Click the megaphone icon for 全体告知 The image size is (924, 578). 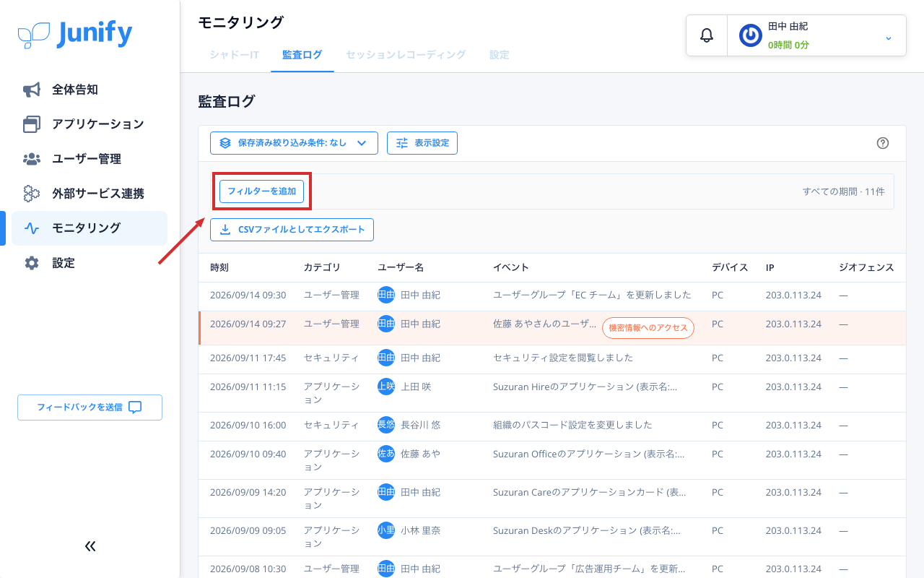click(32, 90)
